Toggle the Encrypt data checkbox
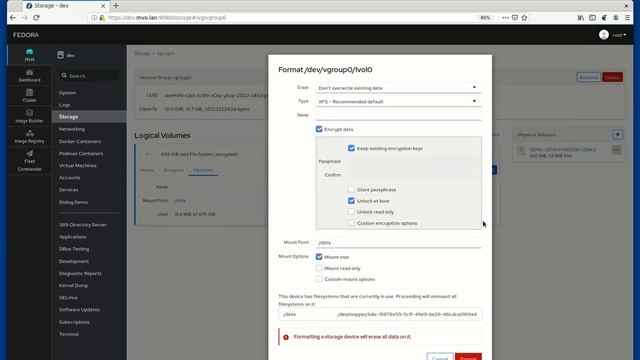Viewport: 640px width, 360px height. [x=319, y=129]
